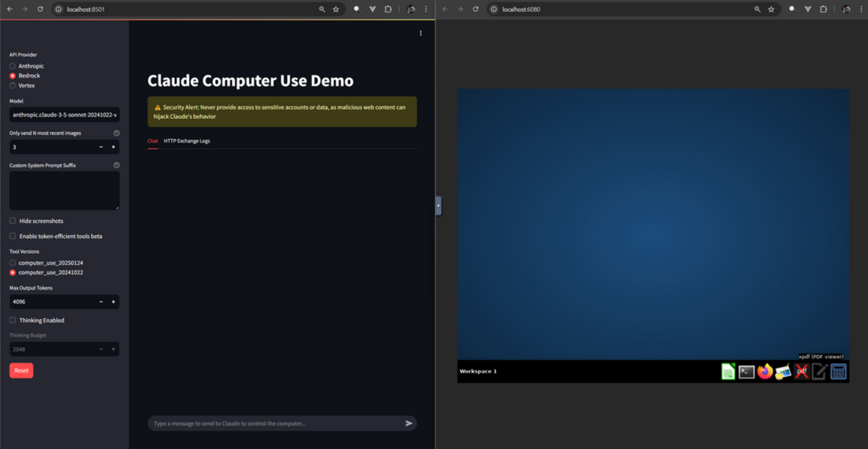Viewport: 868px width, 449px height.
Task: Switch to the HTTP Exchange Logs tab
Action: click(x=187, y=141)
